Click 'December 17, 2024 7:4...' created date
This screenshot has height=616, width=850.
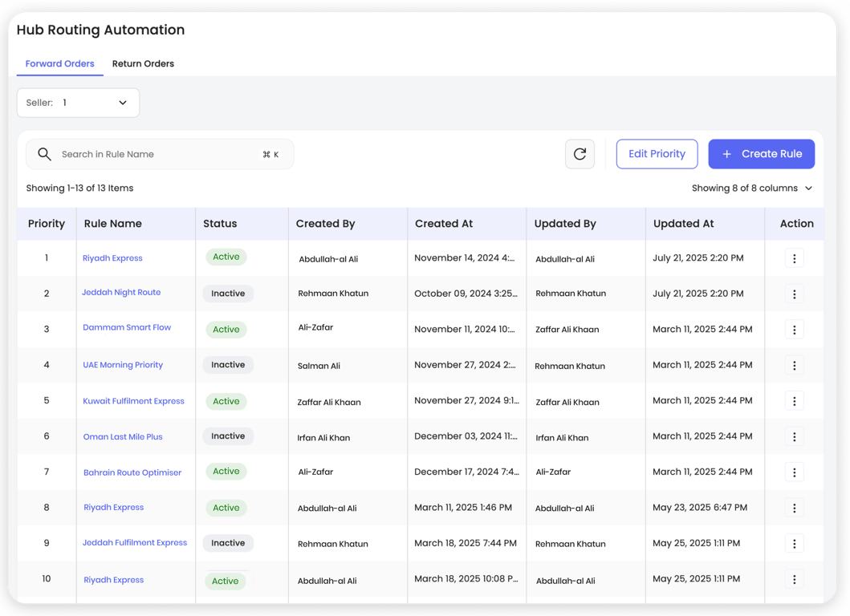tap(467, 472)
